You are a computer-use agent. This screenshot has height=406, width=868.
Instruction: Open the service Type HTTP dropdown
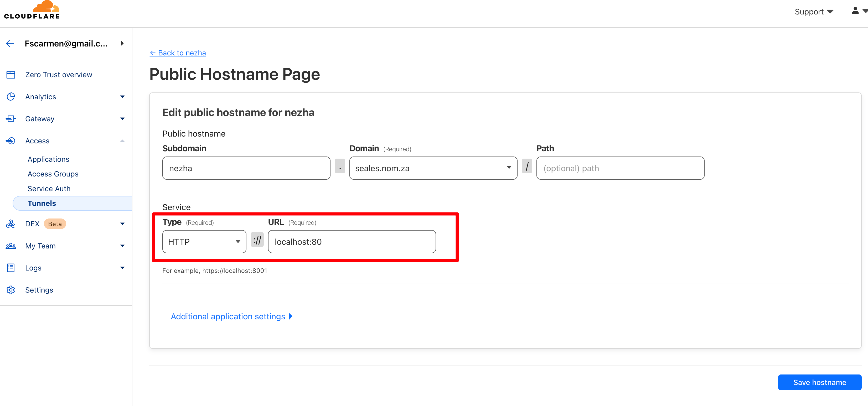204,242
